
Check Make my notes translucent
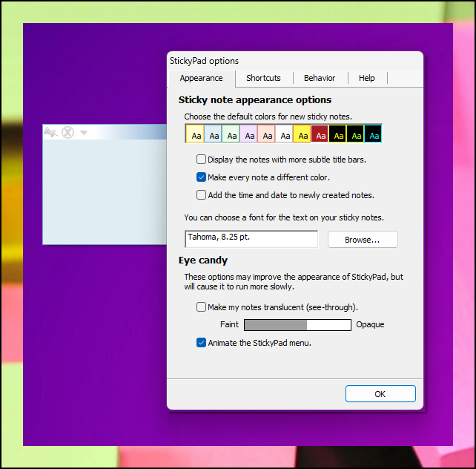click(201, 307)
